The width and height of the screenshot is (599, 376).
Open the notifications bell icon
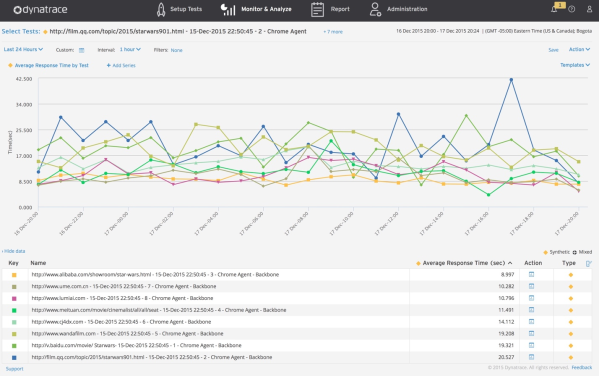[x=554, y=9]
